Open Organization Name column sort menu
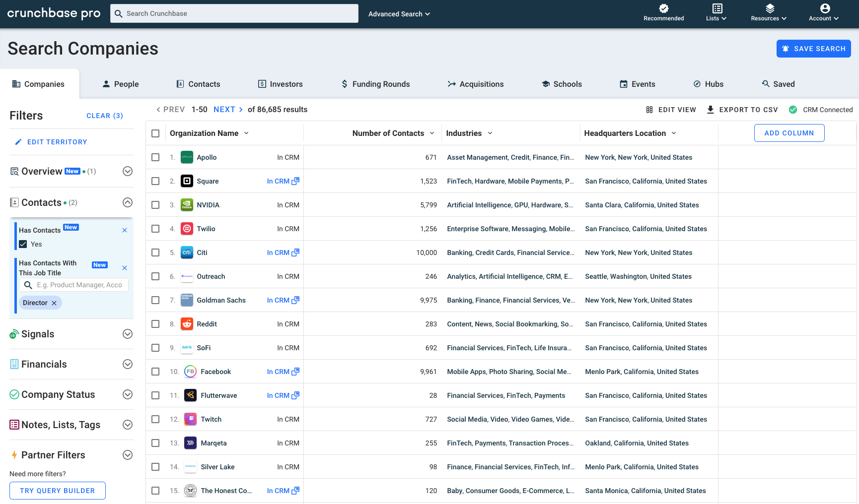859x504 pixels. coord(246,133)
